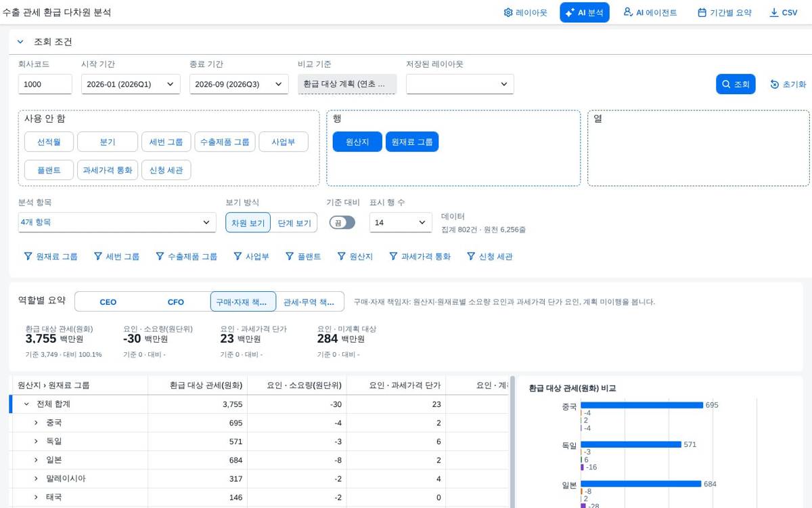The height and width of the screenshot is (508, 812).
Task: Click the 분기 dimension chip
Action: 108,142
